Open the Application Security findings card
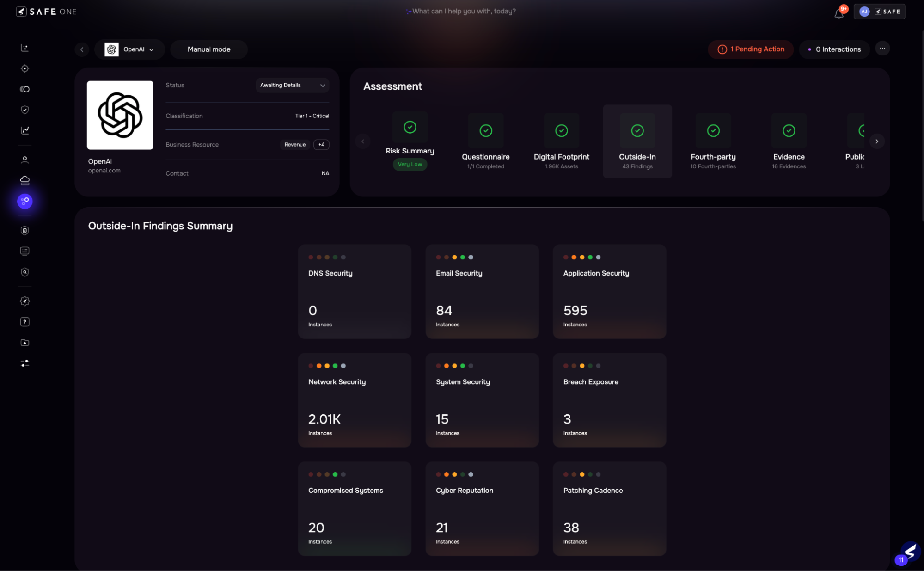 (609, 291)
